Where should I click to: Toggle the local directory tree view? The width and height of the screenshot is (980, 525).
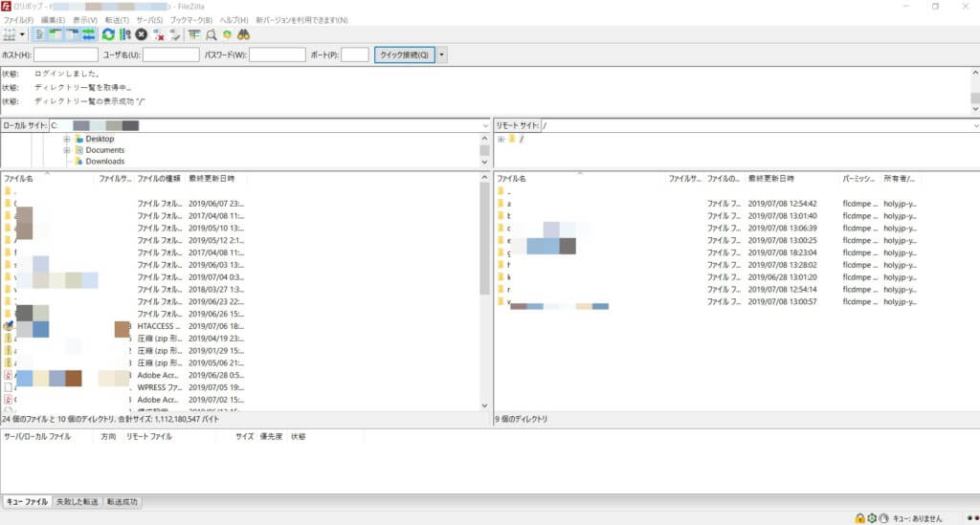56,34
